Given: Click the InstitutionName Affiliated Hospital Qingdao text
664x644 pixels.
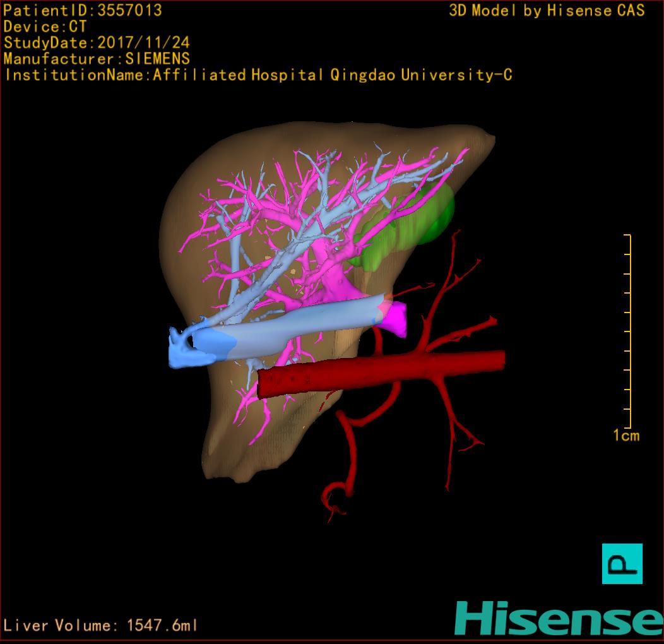Looking at the screenshot, I should click(258, 75).
